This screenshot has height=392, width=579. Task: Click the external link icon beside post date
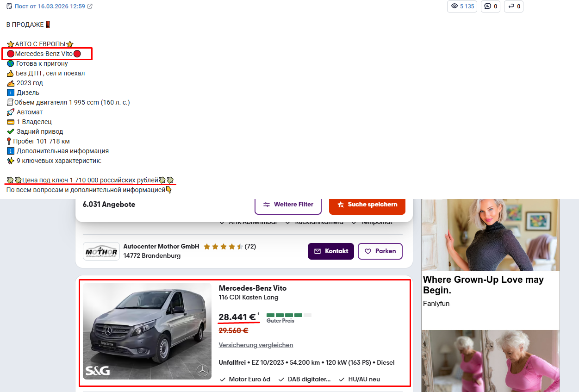click(x=90, y=6)
